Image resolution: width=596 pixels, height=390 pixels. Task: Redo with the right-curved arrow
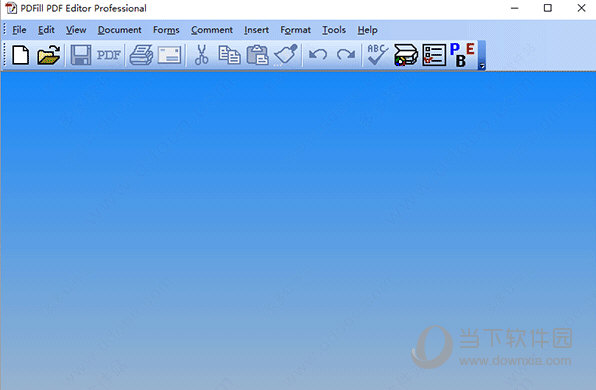pyautogui.click(x=346, y=55)
